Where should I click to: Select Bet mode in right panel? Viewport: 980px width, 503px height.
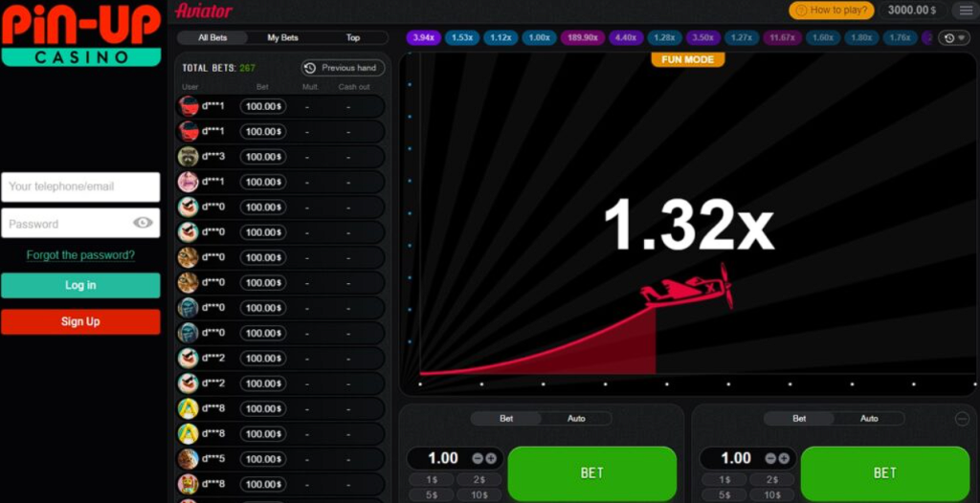point(799,419)
